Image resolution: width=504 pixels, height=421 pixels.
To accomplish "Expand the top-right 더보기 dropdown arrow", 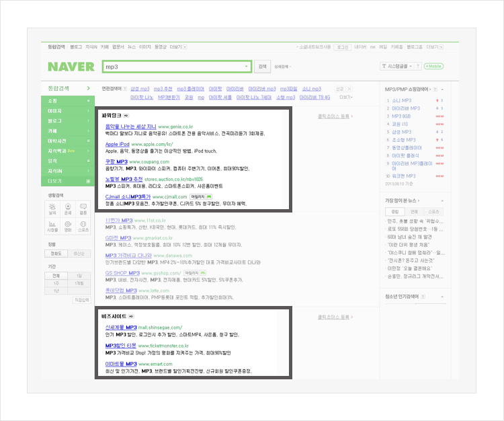I will pos(442,47).
